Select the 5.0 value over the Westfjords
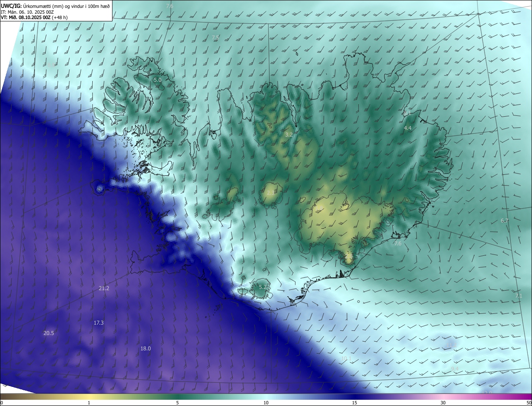 tap(158, 80)
